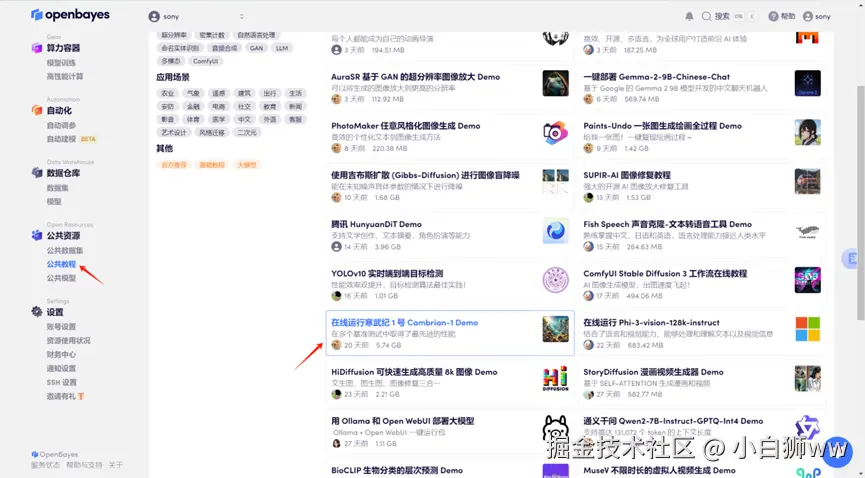
Task: Filter by the 金融 tag
Action: click(x=193, y=107)
